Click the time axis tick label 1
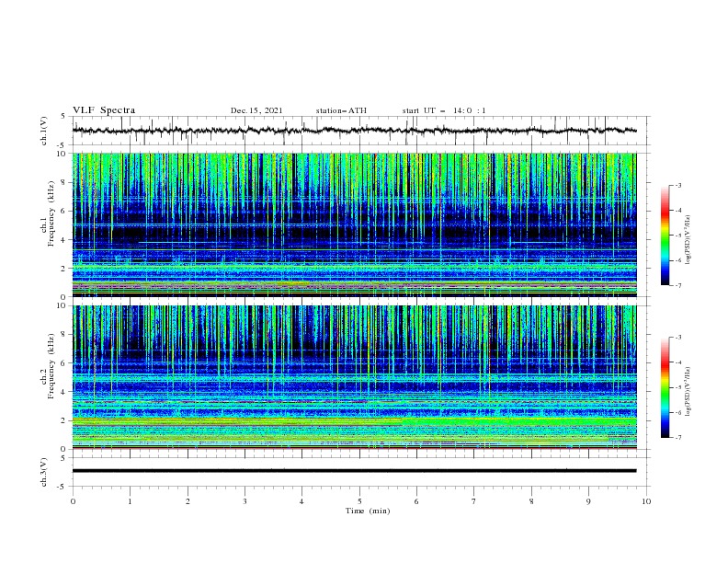Screen dimensions: 728x563 tap(130, 501)
